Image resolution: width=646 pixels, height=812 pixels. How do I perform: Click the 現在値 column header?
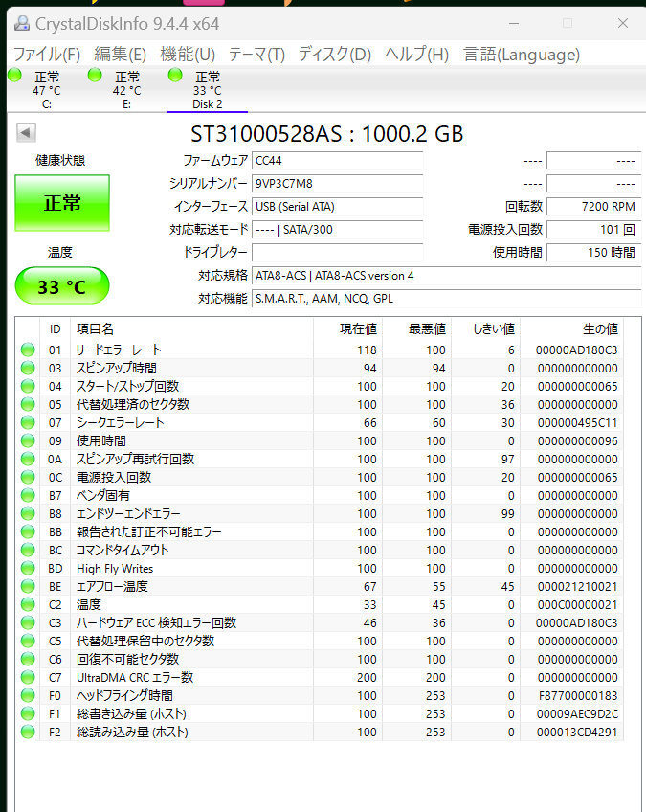(x=347, y=328)
